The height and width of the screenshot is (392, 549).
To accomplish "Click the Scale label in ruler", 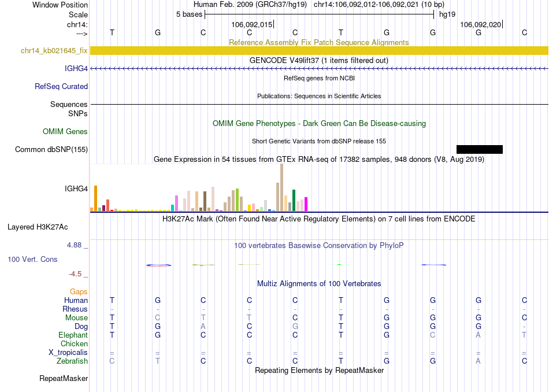I will [79, 14].
